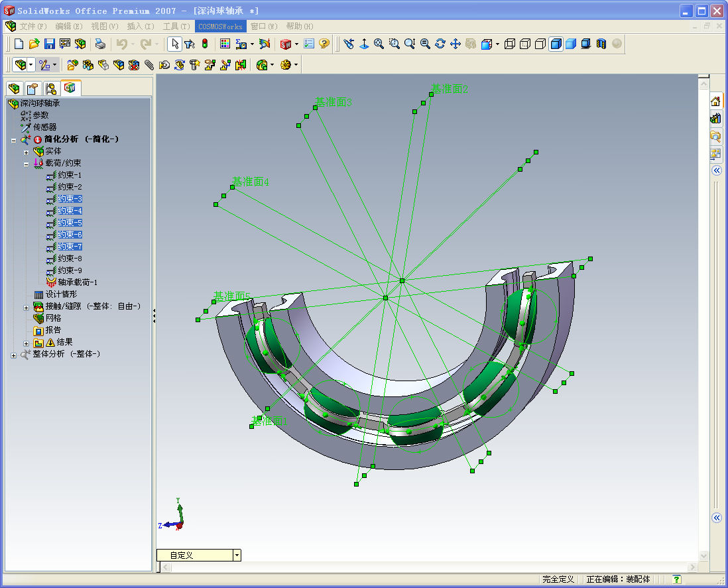Click the Previous View icon
The image size is (728, 588).
(x=349, y=44)
